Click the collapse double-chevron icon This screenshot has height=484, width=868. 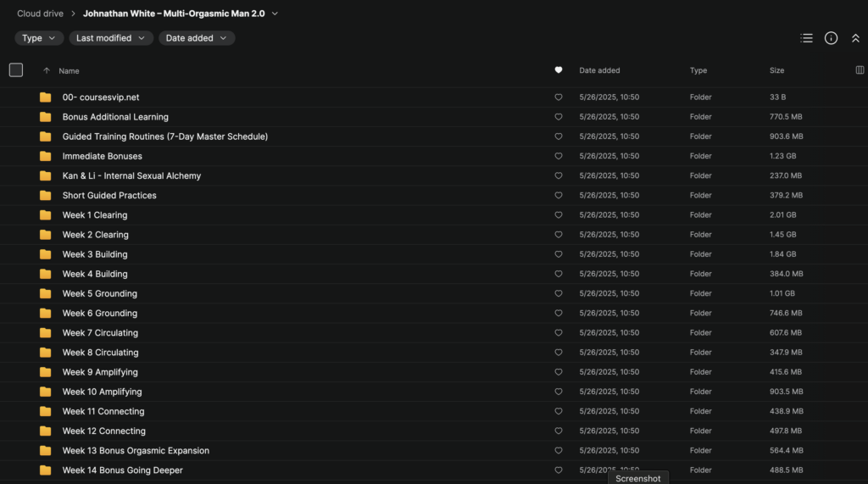coord(855,38)
